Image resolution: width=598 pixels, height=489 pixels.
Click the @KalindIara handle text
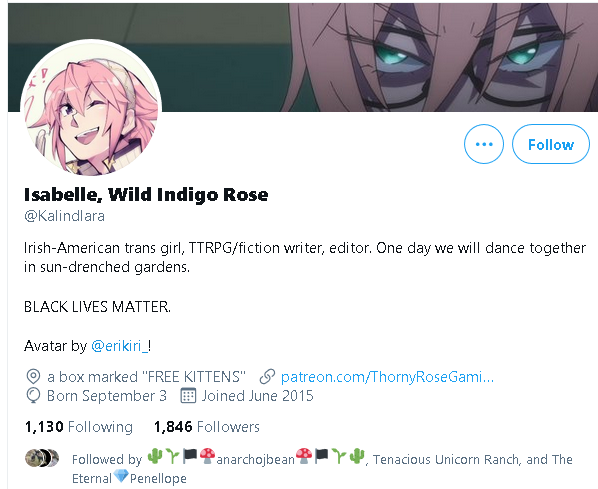pos(64,216)
